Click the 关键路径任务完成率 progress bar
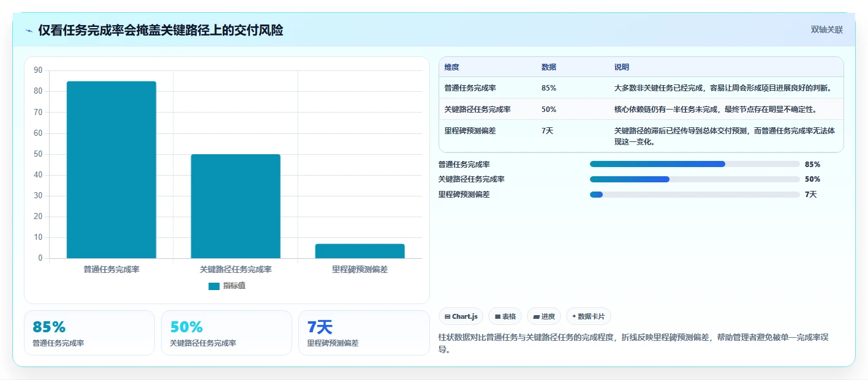 [x=695, y=179]
